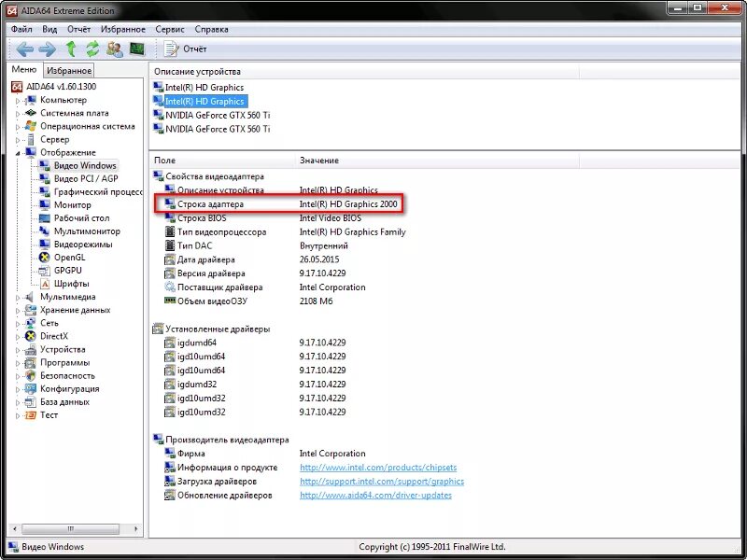Select the igdumd32 driver row
747x560 pixels.
tap(255, 385)
